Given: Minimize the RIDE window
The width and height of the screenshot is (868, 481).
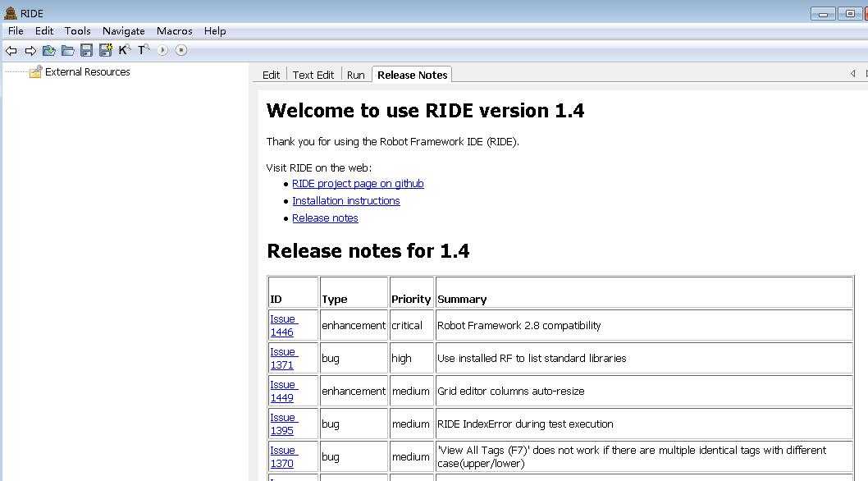Looking at the screenshot, I should tap(823, 13).
